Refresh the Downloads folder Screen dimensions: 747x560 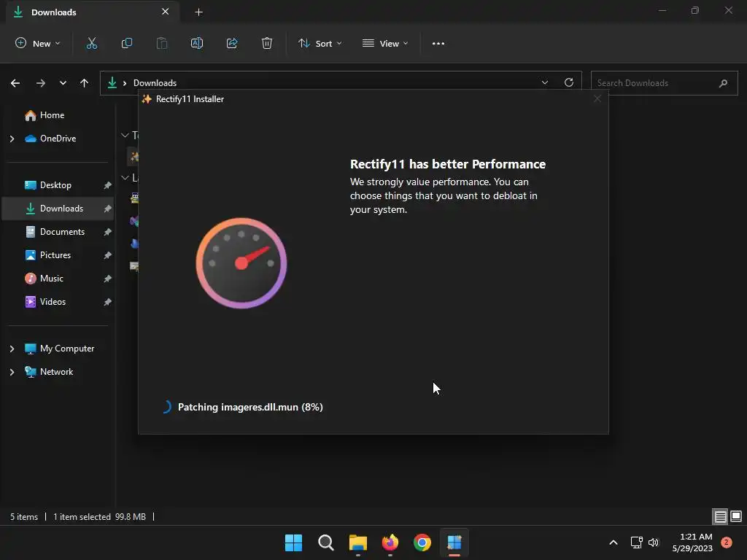coord(569,82)
